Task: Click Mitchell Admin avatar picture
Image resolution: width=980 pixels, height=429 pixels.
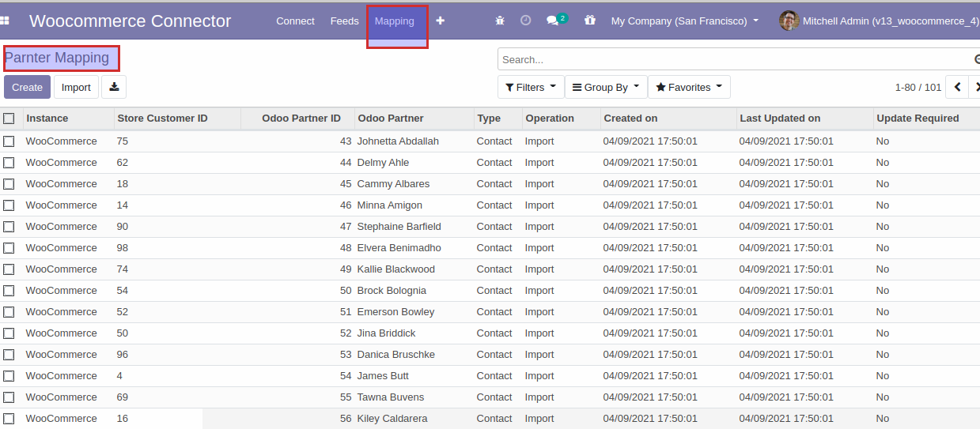Action: (x=789, y=21)
